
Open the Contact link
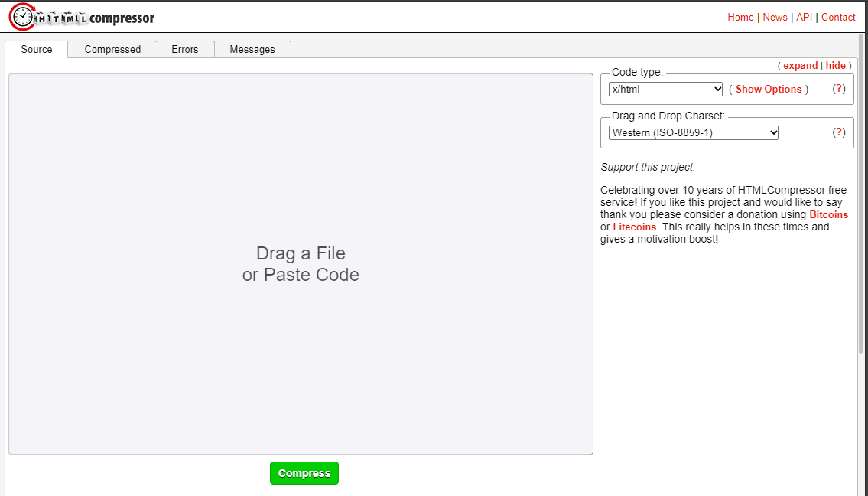(838, 17)
